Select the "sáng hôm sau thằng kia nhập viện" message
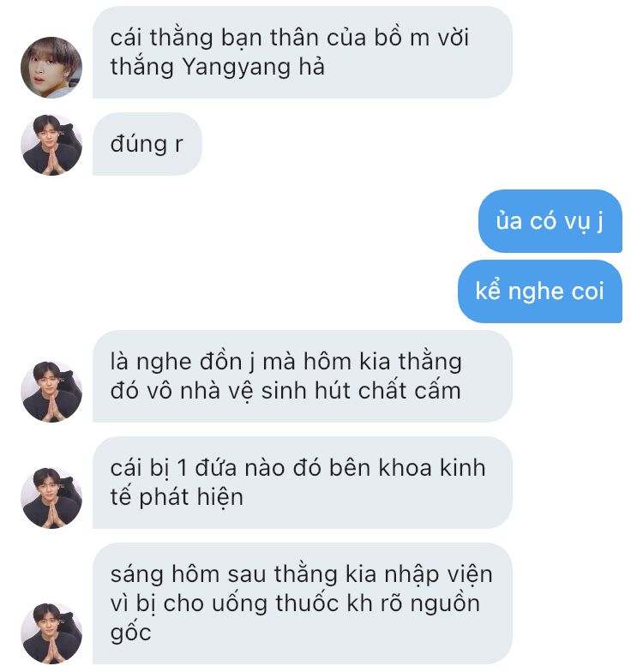 tap(303, 603)
